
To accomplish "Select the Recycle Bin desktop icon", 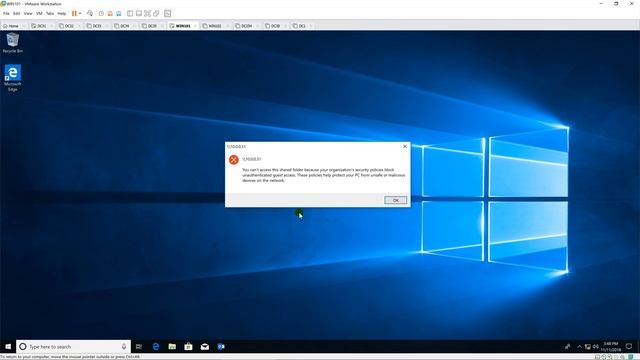I will click(x=13, y=43).
